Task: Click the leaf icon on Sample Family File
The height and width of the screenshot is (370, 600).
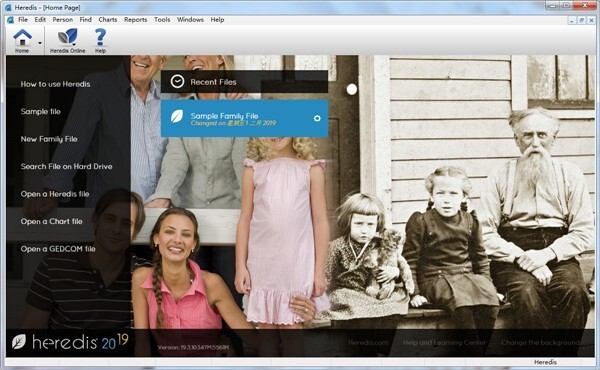Action: coord(177,116)
